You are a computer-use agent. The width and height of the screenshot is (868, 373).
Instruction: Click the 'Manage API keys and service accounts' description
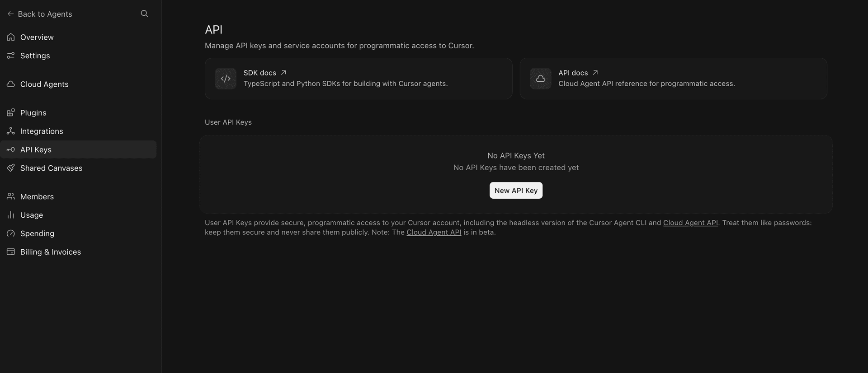coord(339,46)
